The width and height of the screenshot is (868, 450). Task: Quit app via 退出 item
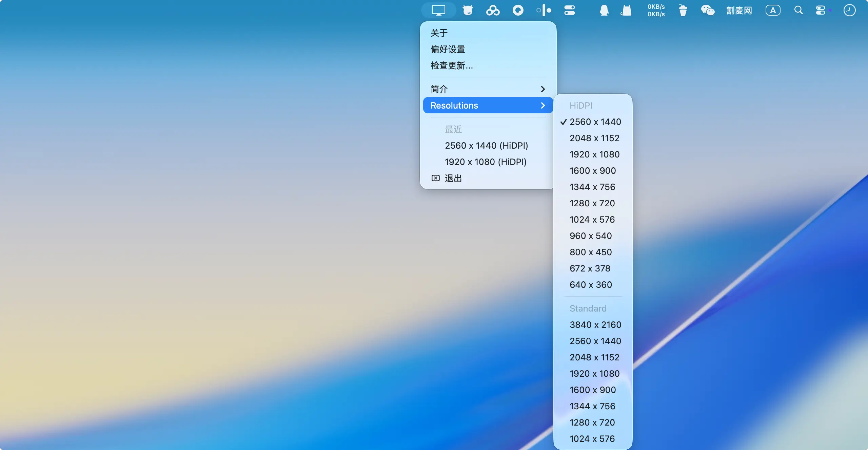click(453, 178)
